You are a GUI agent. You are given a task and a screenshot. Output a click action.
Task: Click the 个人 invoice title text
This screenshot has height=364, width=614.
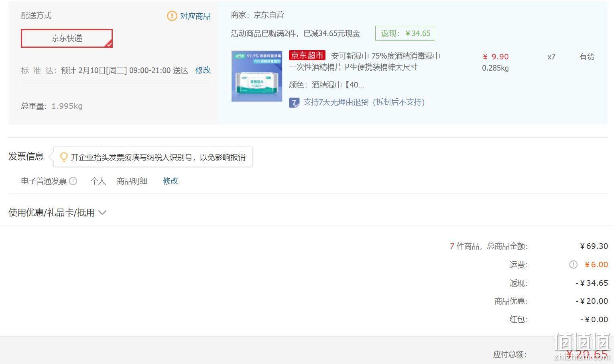[x=98, y=181]
